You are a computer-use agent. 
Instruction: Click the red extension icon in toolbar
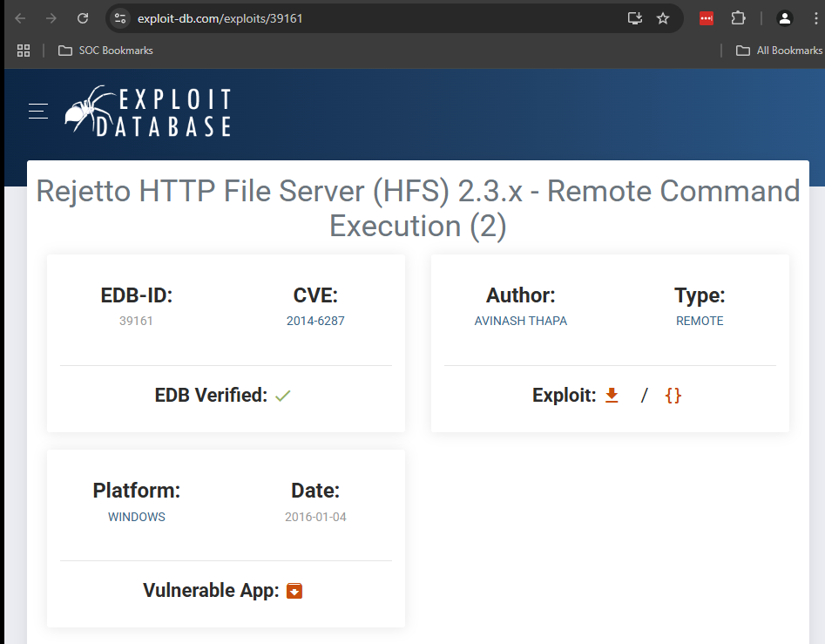[x=707, y=18]
